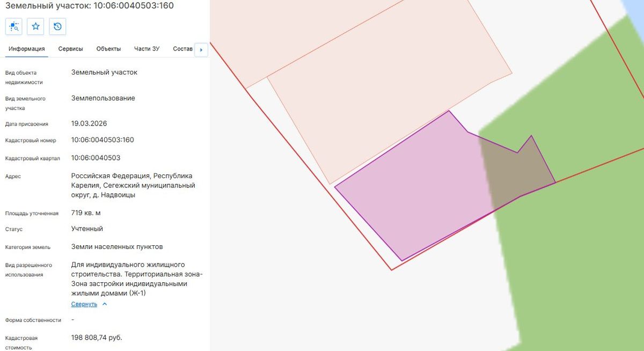Viewport: 644px width, 351px height.
Task: Click the label Кадастровая стоимость
Action: point(21,342)
